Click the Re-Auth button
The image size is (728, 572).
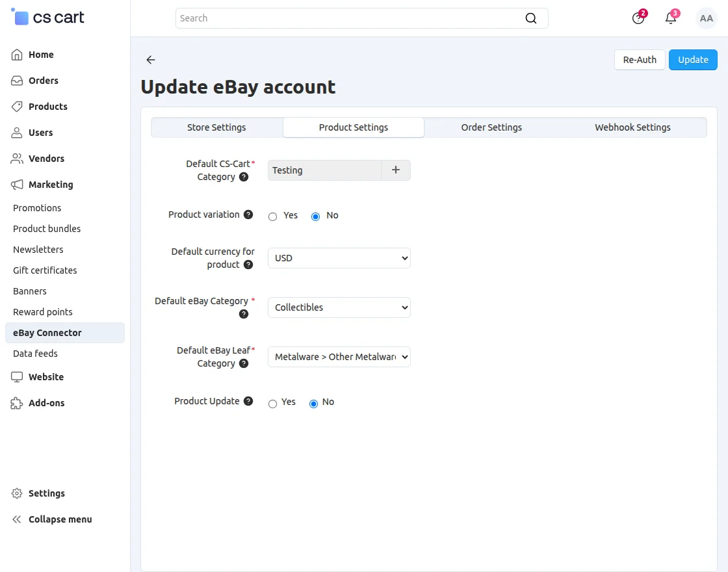[x=640, y=60]
